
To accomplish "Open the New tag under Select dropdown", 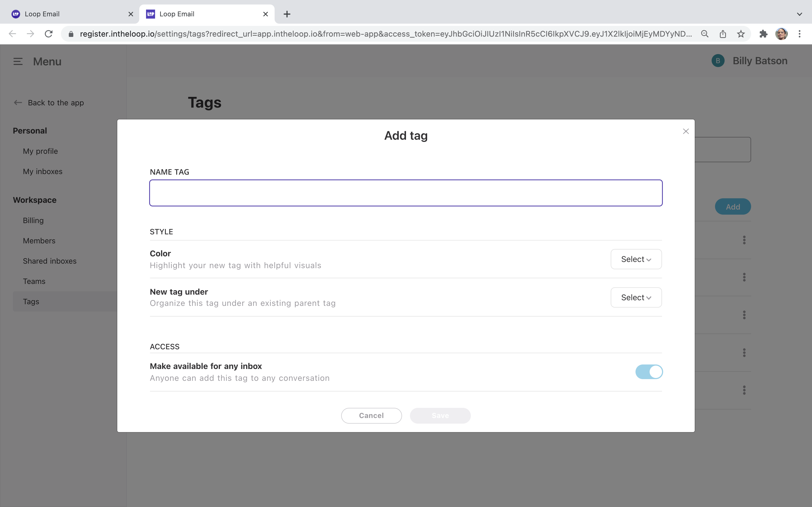I will (x=636, y=297).
